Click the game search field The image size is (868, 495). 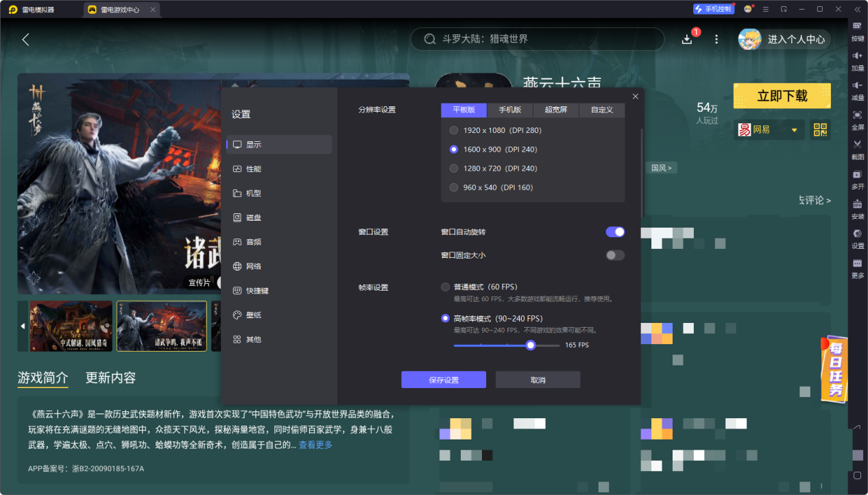coord(538,39)
